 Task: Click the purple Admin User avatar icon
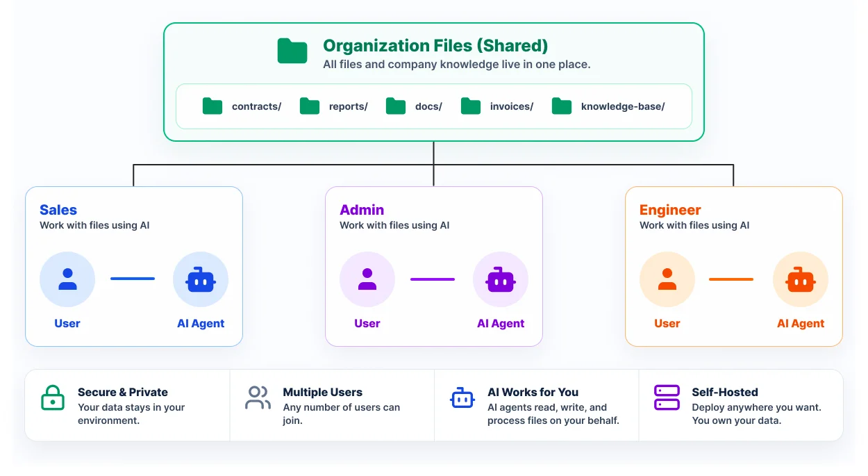click(367, 279)
